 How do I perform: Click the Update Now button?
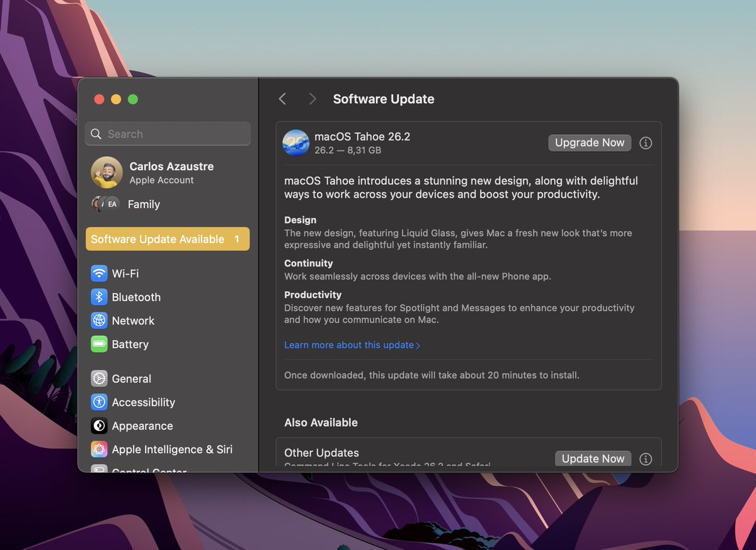pyautogui.click(x=593, y=459)
